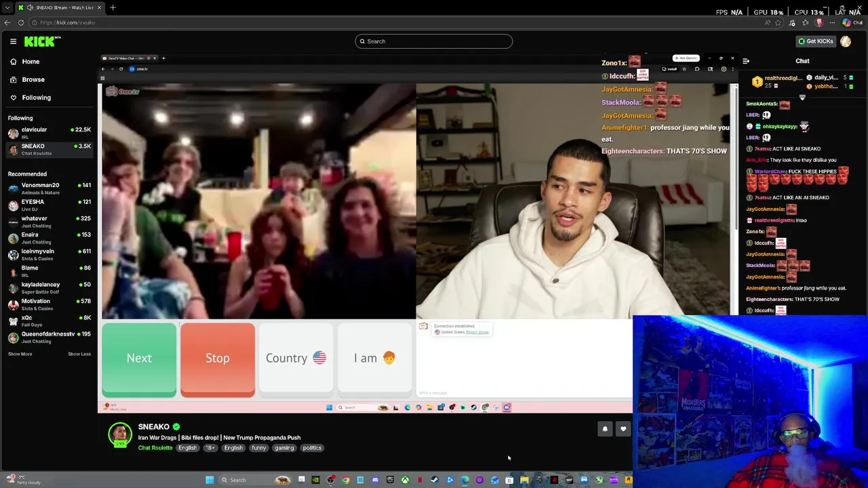
Task: Select the politics tag
Action: click(x=312, y=448)
